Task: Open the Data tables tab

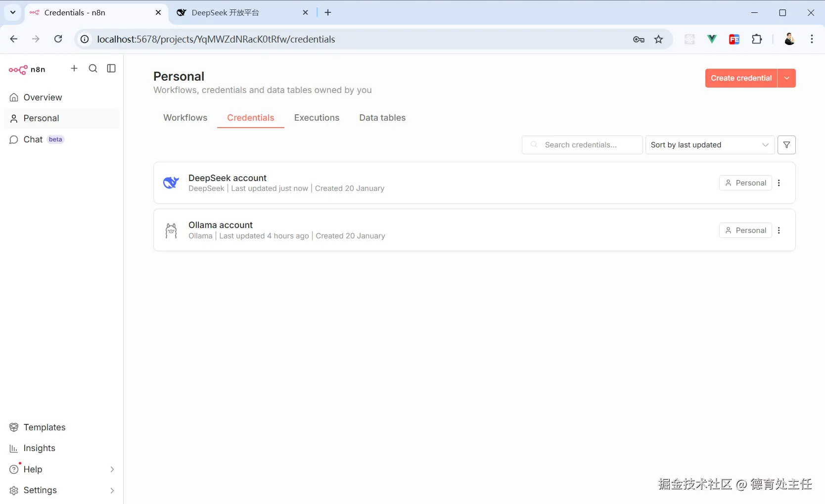Action: [382, 118]
